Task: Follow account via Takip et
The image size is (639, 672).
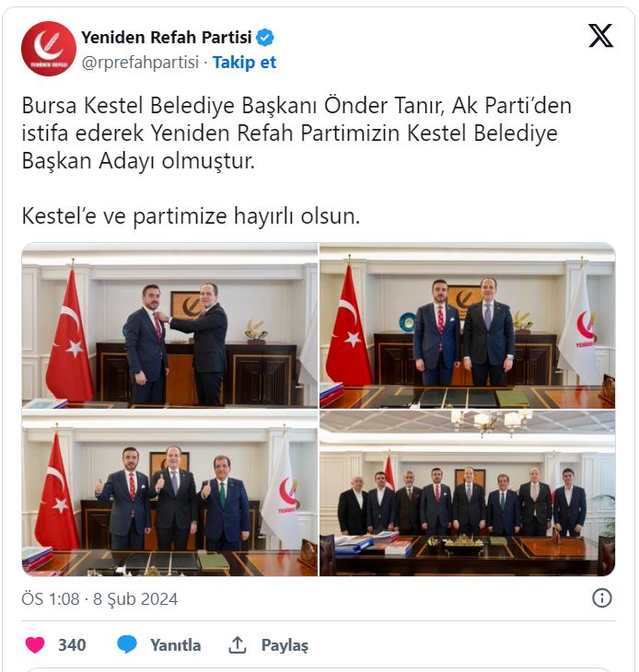Action: pyautogui.click(x=244, y=63)
